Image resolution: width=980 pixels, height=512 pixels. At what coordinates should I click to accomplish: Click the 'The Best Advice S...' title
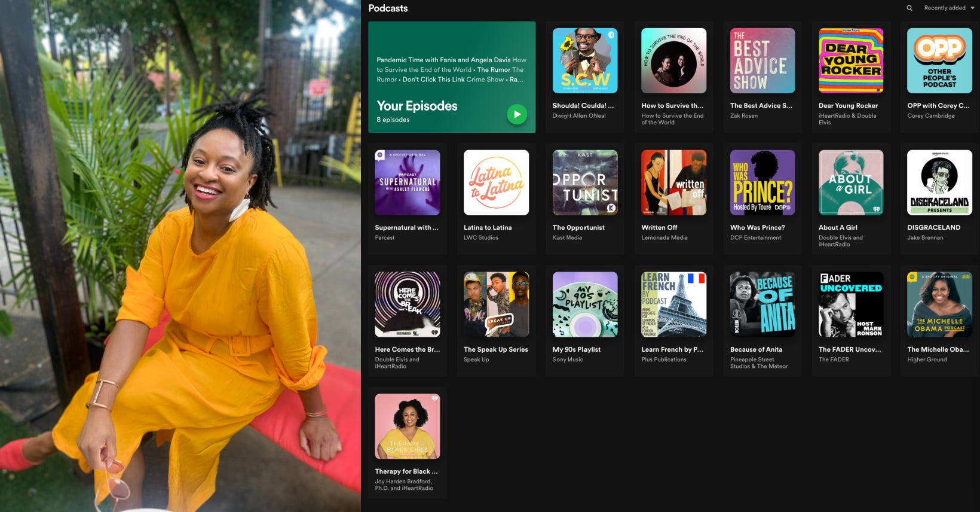(x=761, y=106)
